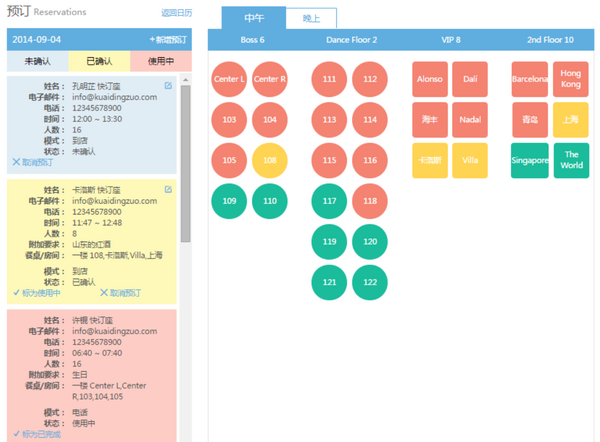This screenshot has width=600, height=442.
Task: Select the Alonso VIP room
Action: click(x=430, y=79)
